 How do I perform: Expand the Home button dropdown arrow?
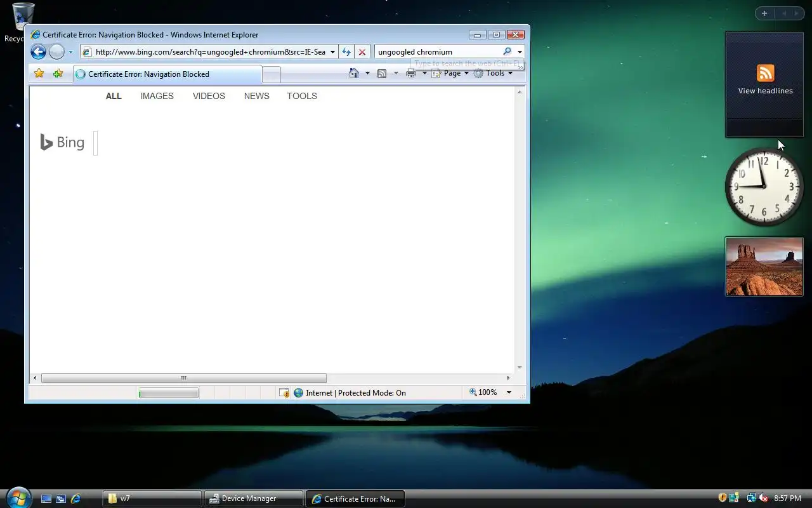pos(367,73)
